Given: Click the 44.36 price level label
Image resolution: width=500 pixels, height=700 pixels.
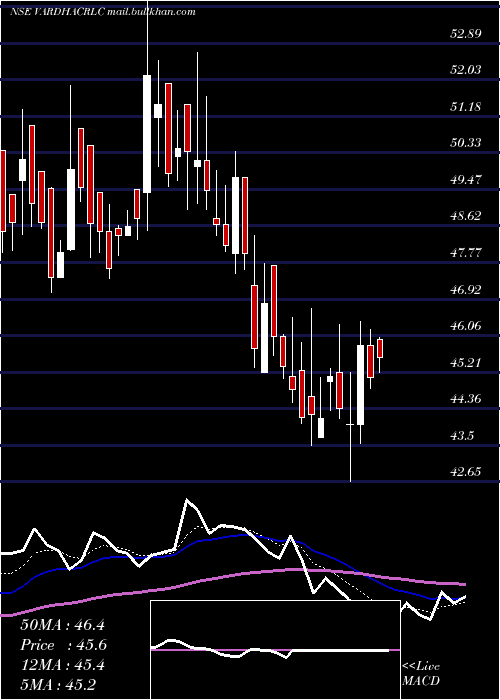Looking at the screenshot, I should (465, 399).
